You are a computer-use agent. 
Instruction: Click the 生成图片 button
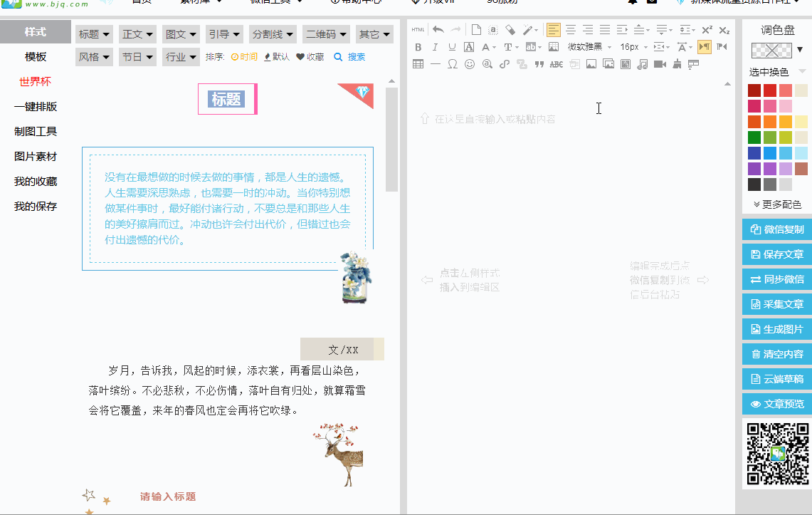(777, 329)
